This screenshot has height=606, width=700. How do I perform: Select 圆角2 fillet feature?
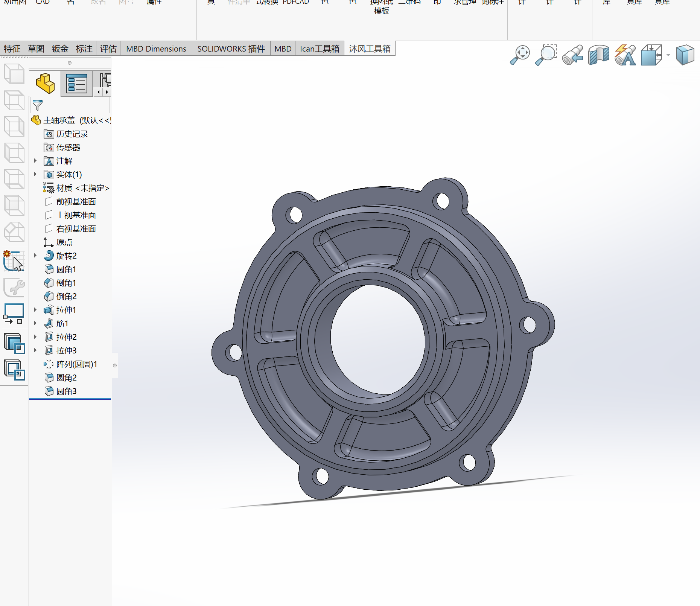(60, 378)
